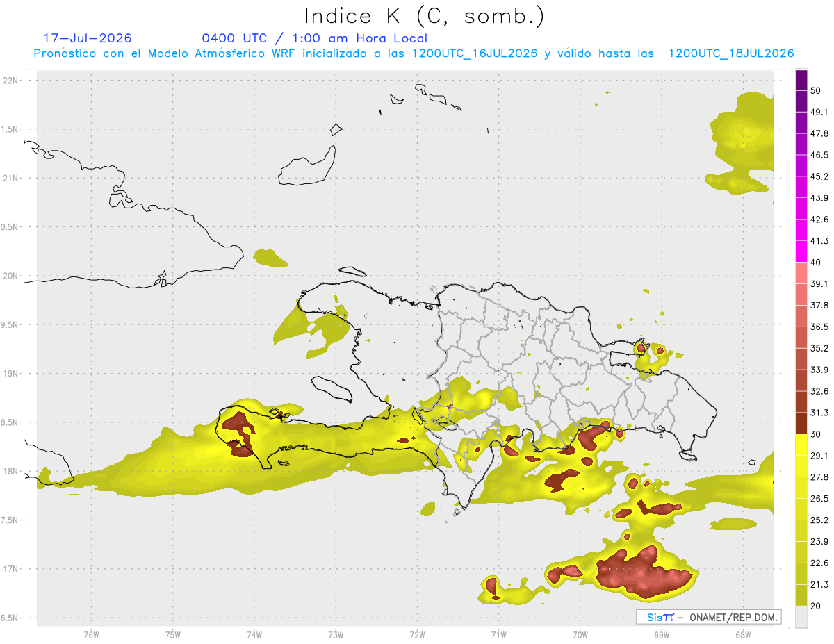The width and height of the screenshot is (834, 644).
Task: Click the "72W" longitude label
Action: [417, 634]
